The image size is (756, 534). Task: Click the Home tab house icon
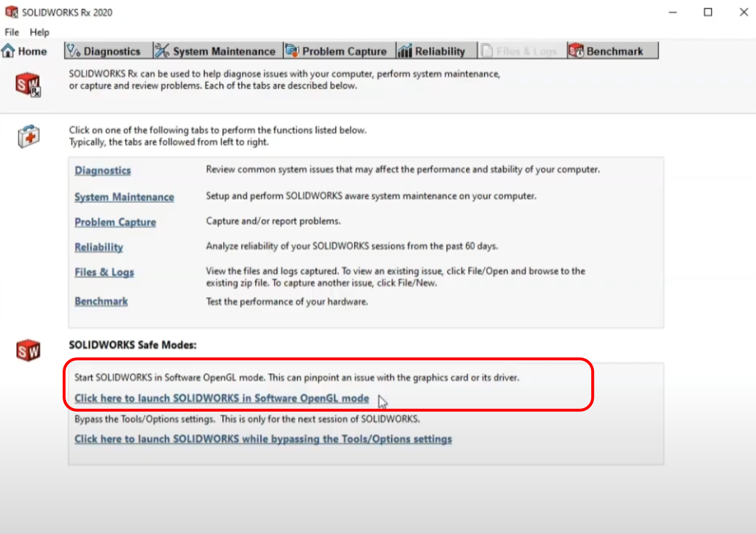click(x=8, y=51)
